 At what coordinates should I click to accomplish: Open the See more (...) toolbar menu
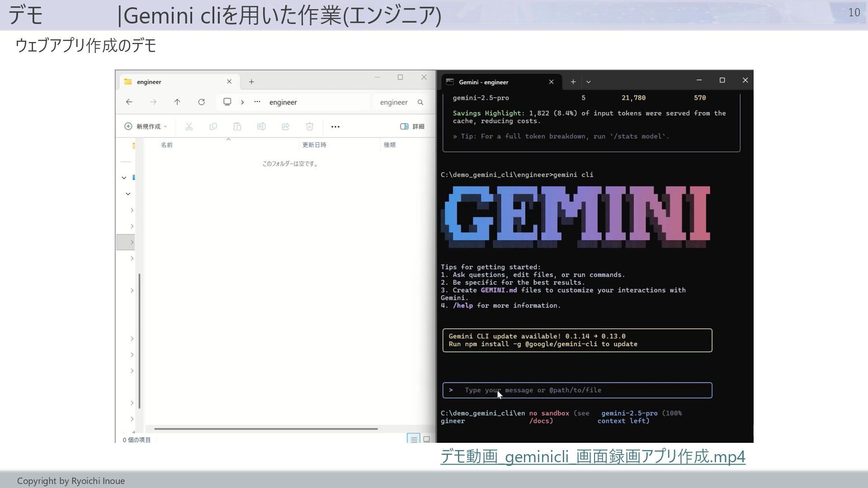click(x=335, y=127)
